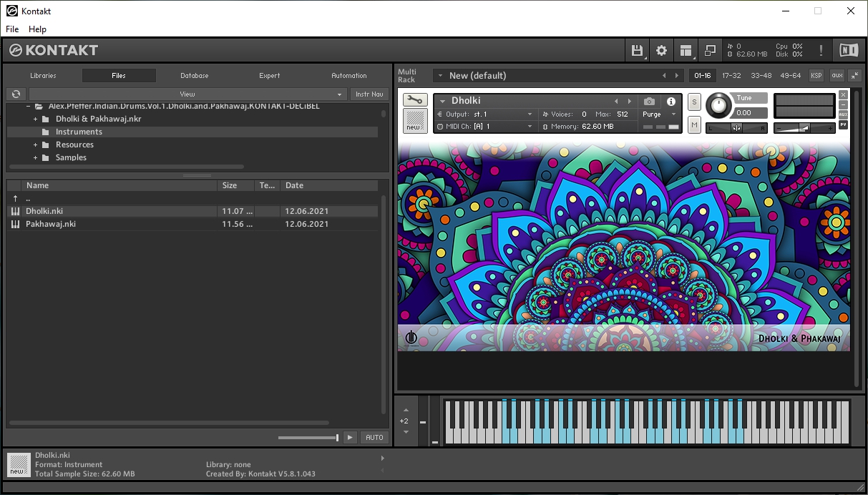Toggle the AUTO preview button
This screenshot has width=868, height=495.
tap(374, 437)
